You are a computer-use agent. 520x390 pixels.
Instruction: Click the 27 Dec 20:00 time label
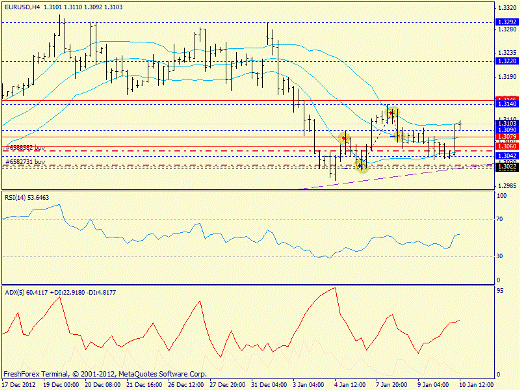coord(228,385)
